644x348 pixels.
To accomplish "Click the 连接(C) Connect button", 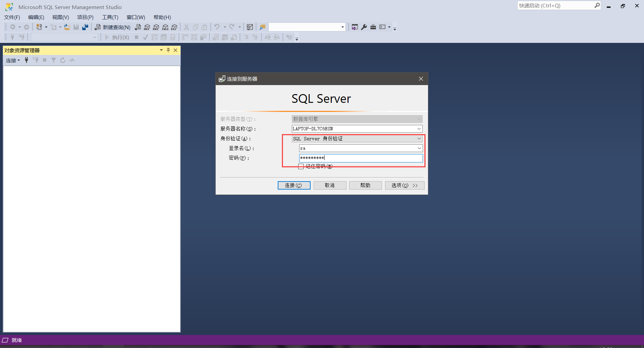I will (294, 185).
